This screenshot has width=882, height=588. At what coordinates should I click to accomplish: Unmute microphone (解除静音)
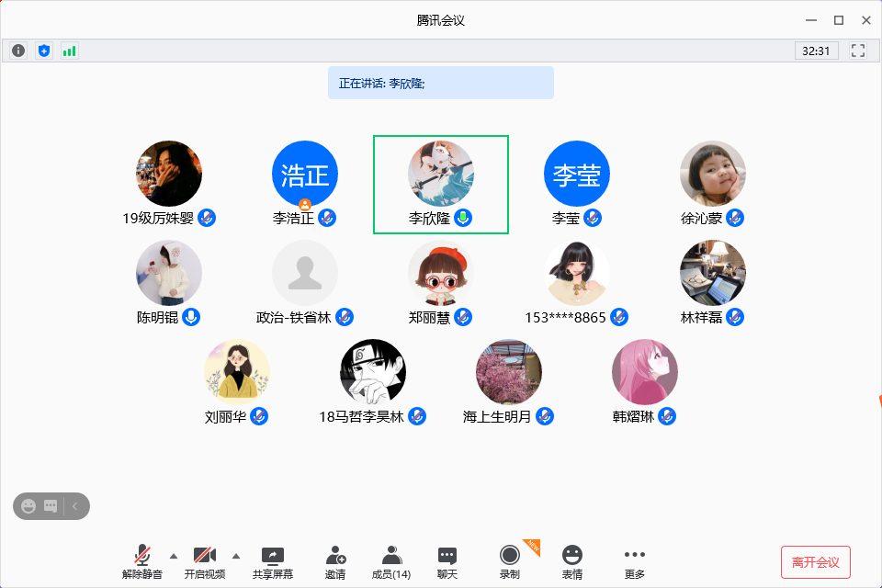tap(141, 561)
